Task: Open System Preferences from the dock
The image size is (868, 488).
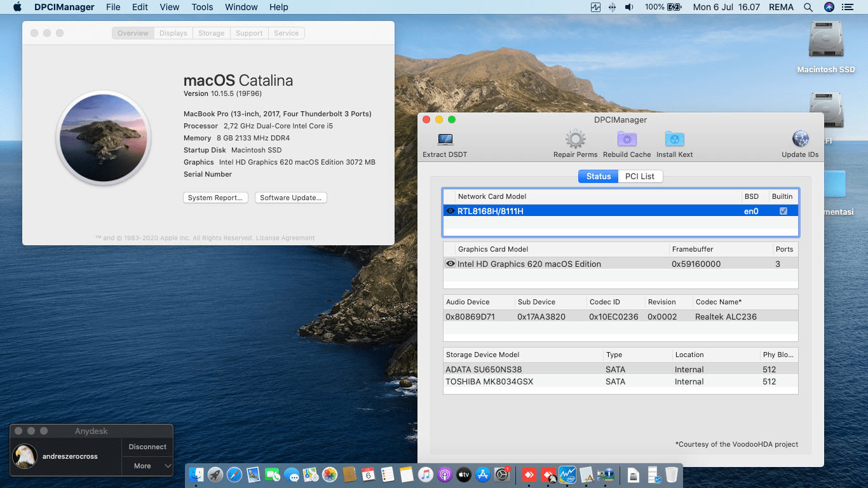Action: click(501, 474)
